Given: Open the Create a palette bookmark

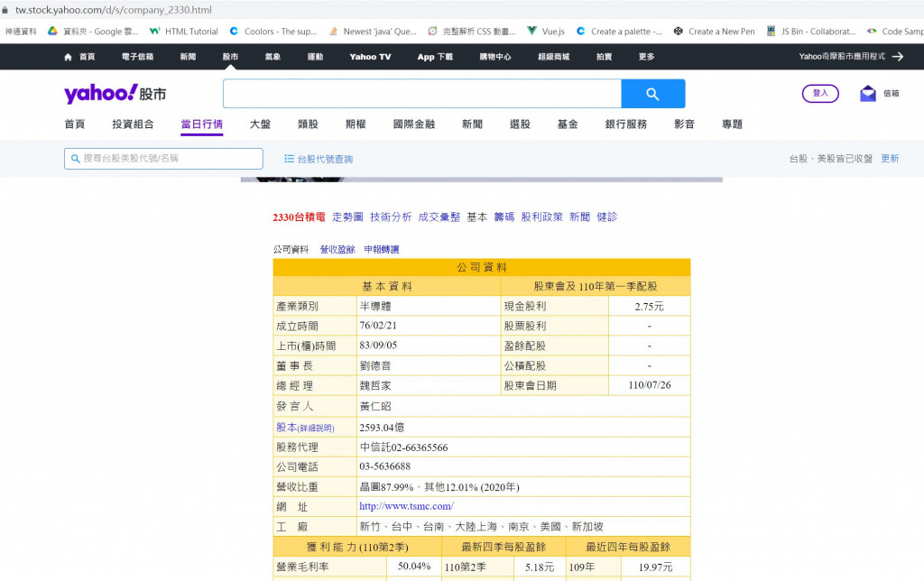Looking at the screenshot, I should click(619, 32).
